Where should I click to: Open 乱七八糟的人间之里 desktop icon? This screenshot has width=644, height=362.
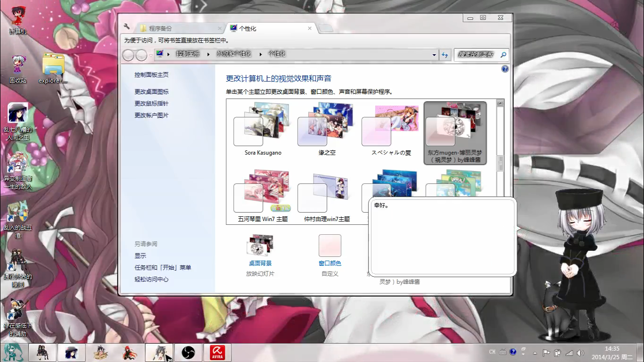point(18,122)
